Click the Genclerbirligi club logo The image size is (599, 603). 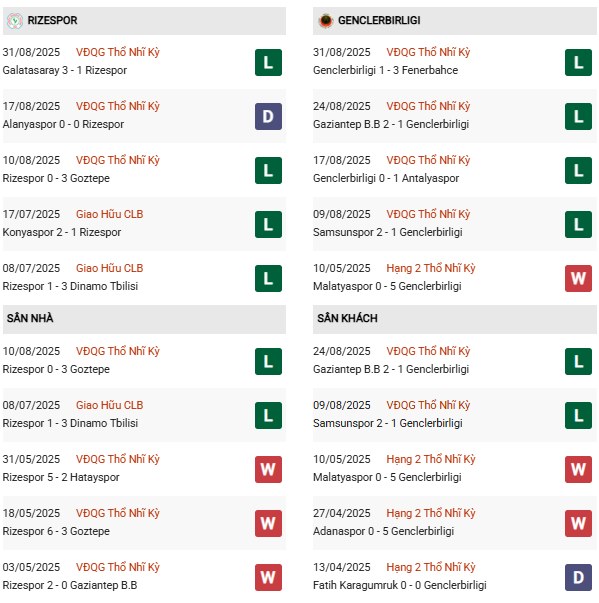[x=326, y=20]
